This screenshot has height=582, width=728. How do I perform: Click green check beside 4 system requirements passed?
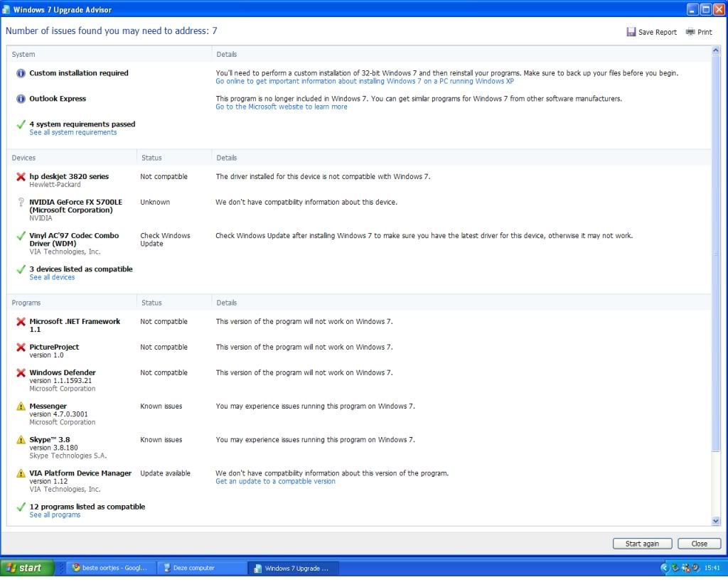(21, 124)
